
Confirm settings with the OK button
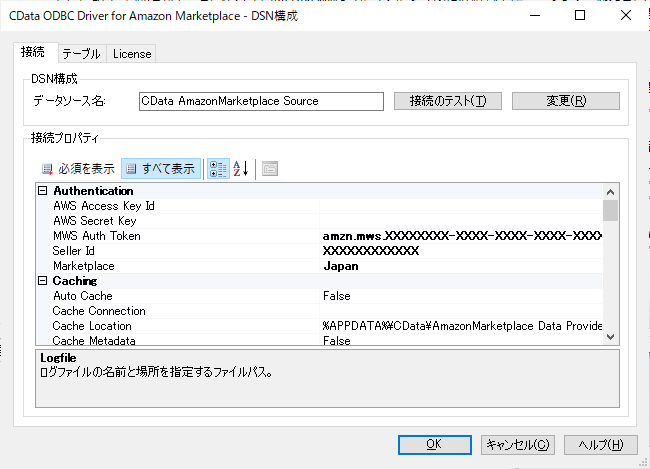[x=434, y=445]
